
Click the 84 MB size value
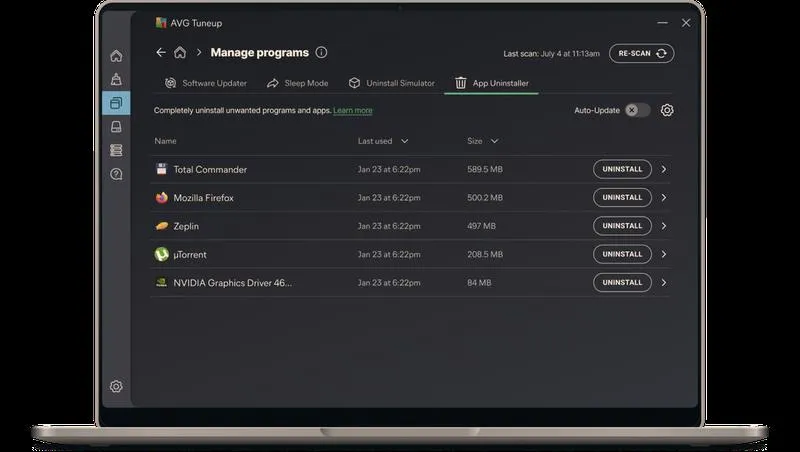(479, 282)
